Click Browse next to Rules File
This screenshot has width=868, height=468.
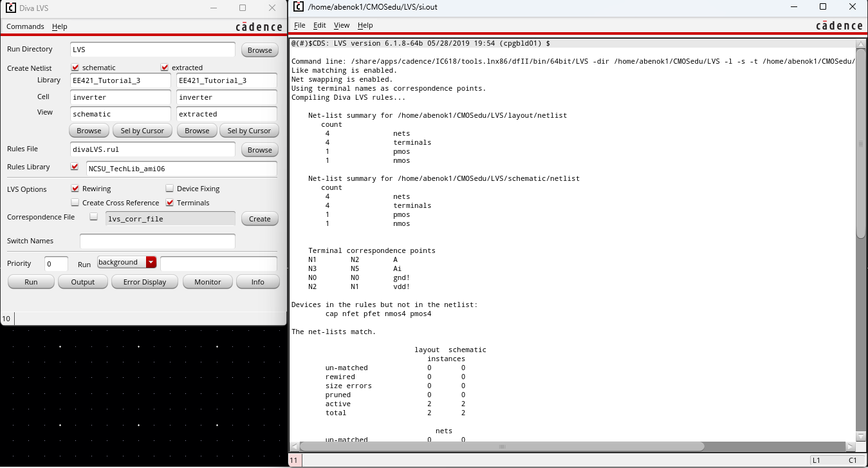(x=260, y=150)
